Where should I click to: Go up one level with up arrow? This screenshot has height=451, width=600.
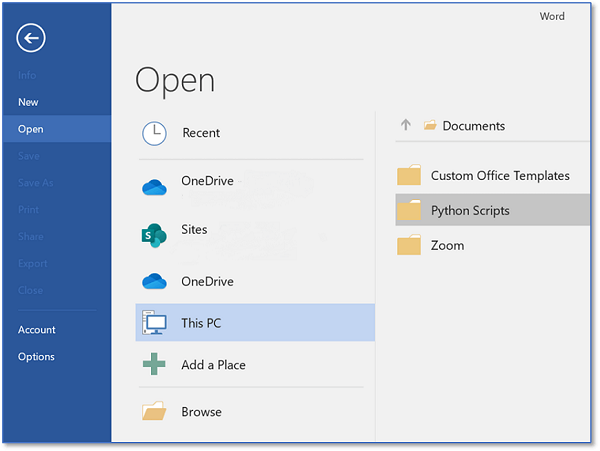tap(406, 125)
